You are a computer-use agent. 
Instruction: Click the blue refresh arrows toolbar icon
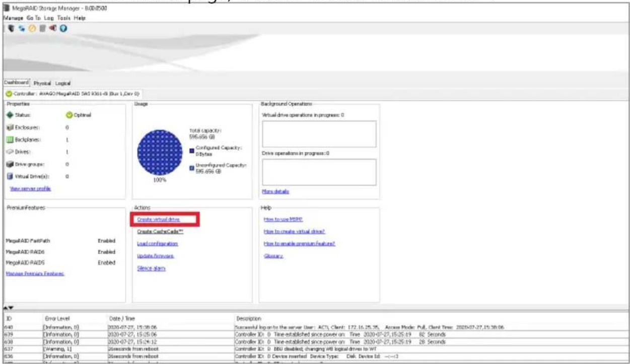coord(21,28)
